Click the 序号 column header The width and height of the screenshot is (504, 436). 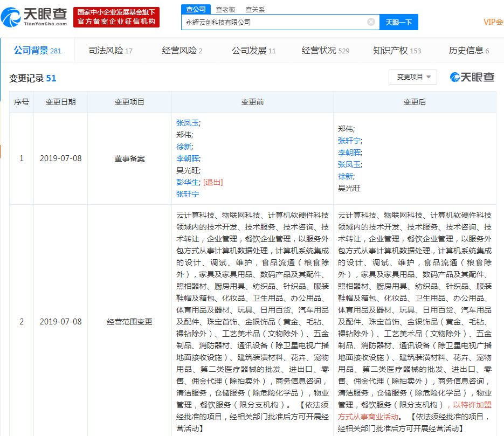pos(22,102)
